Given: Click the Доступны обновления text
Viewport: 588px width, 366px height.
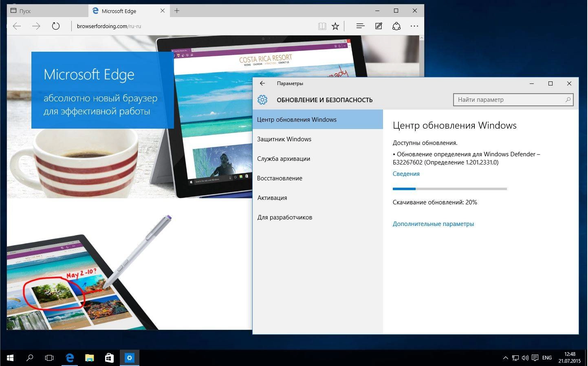Looking at the screenshot, I should coord(425,142).
